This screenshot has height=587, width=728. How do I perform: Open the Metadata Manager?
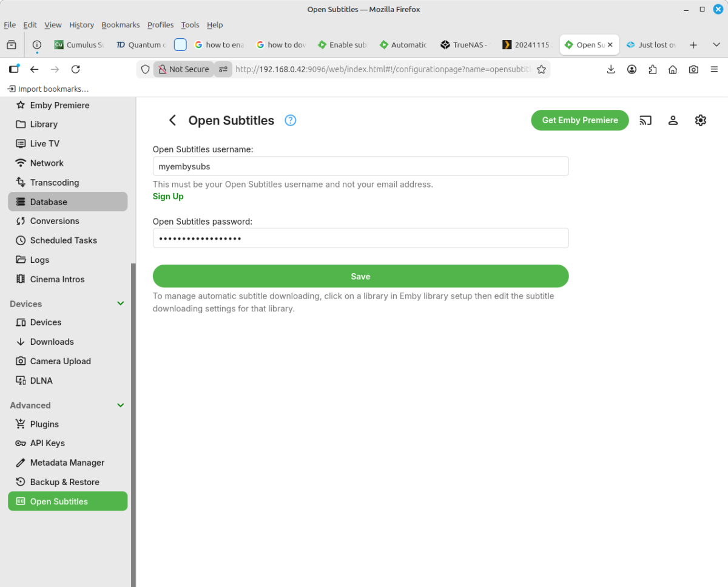click(67, 462)
